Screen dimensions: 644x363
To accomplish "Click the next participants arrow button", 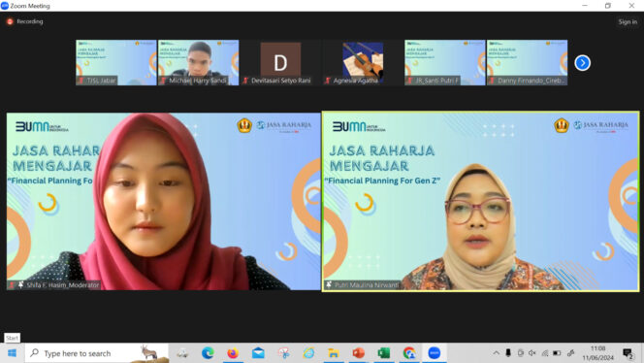I will (582, 63).
